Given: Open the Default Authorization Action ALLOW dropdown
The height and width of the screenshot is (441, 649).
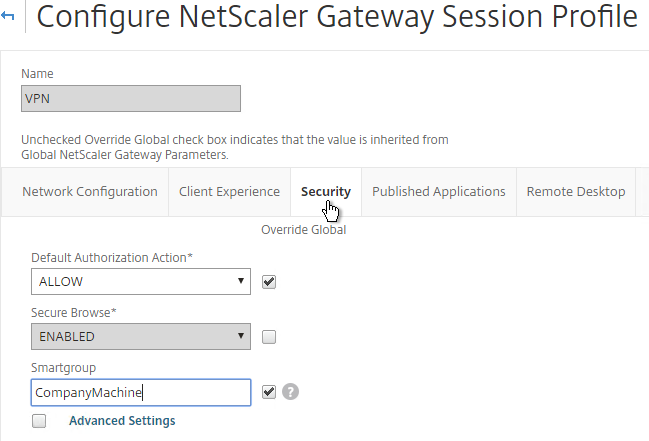Looking at the screenshot, I should [x=141, y=282].
